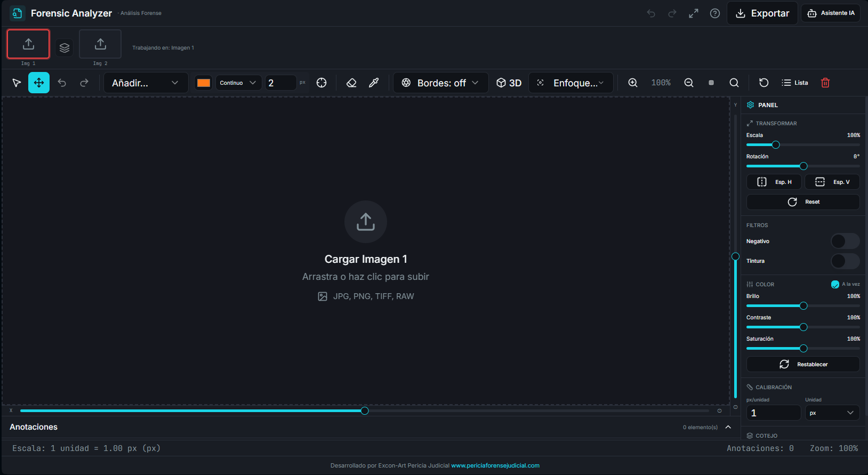Click the reset rotate icon in the toolbar
868x475 pixels.
764,83
